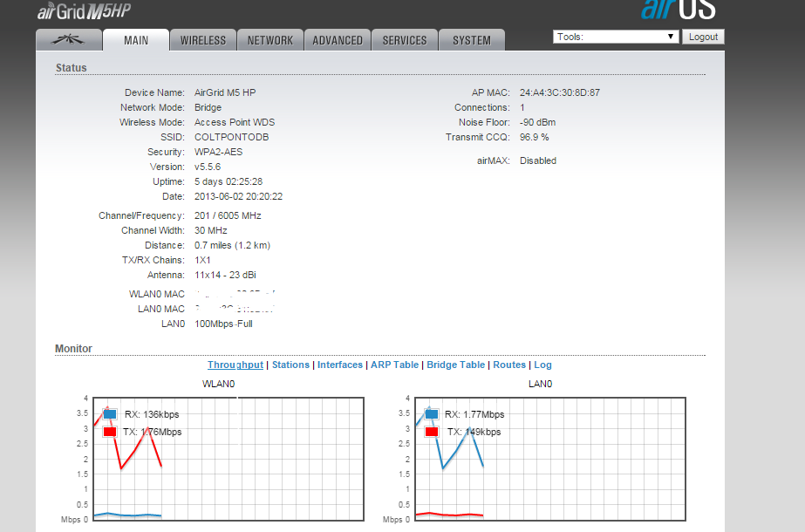
Task: Click the Transmit CCQ value 96.9 %
Action: [534, 137]
